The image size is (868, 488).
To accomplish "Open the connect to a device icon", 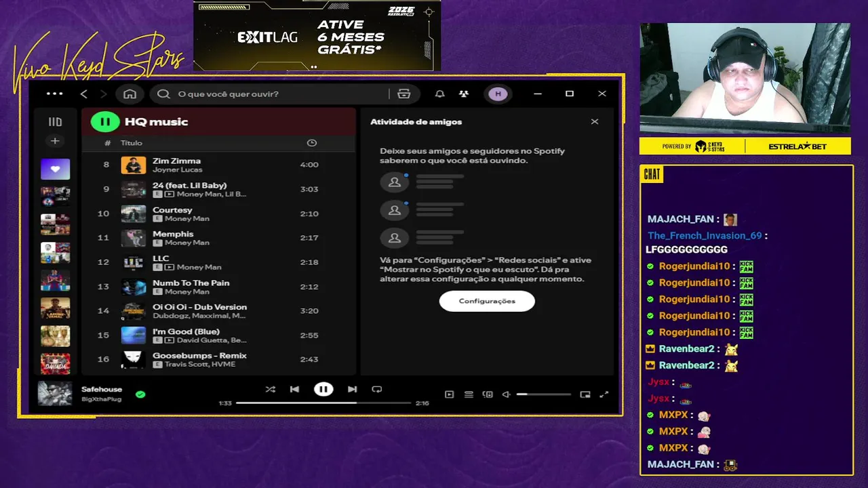I will click(488, 394).
